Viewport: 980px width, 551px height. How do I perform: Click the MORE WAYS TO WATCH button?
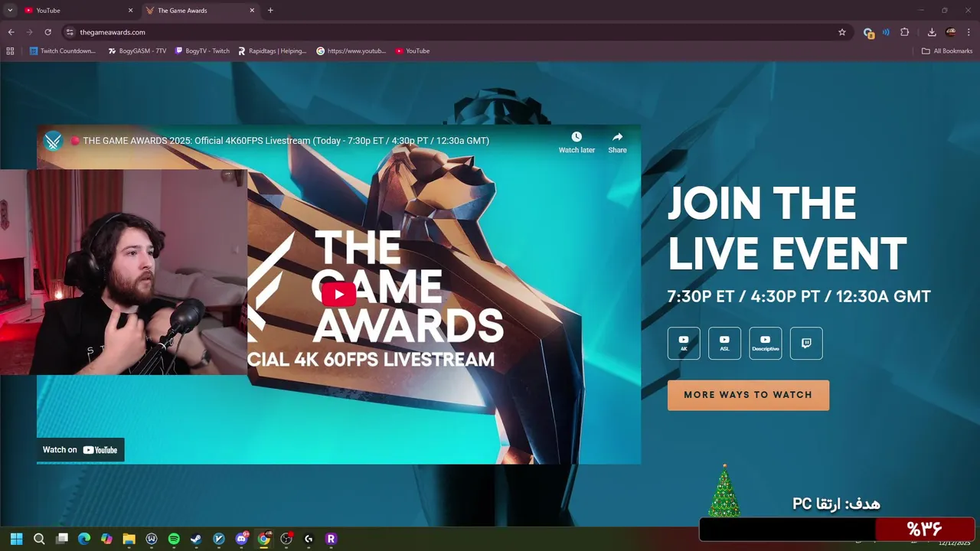point(748,395)
